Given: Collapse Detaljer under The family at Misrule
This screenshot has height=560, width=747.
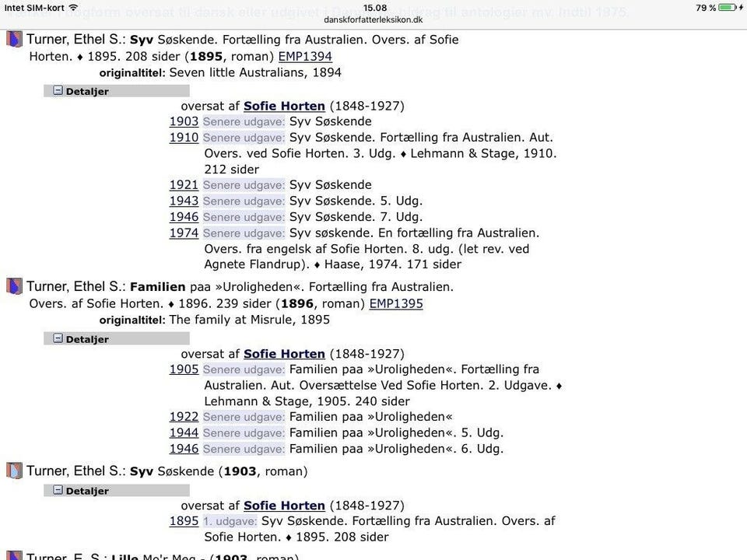Looking at the screenshot, I should pyautogui.click(x=58, y=338).
